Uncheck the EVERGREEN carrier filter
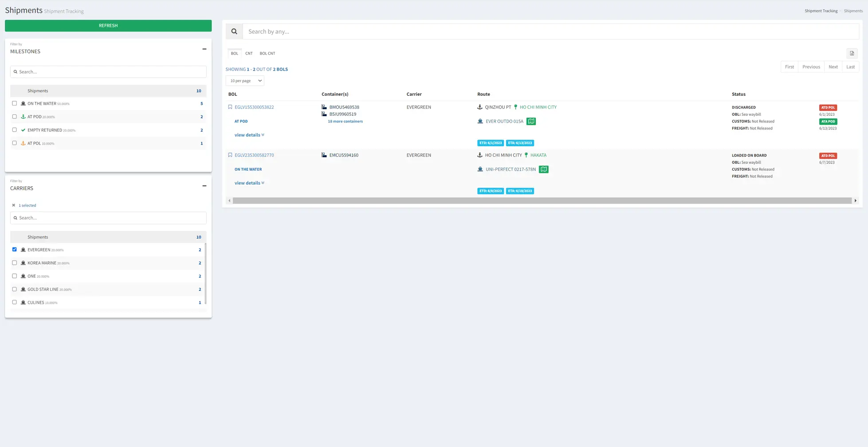The height and width of the screenshot is (447, 868). click(x=15, y=250)
